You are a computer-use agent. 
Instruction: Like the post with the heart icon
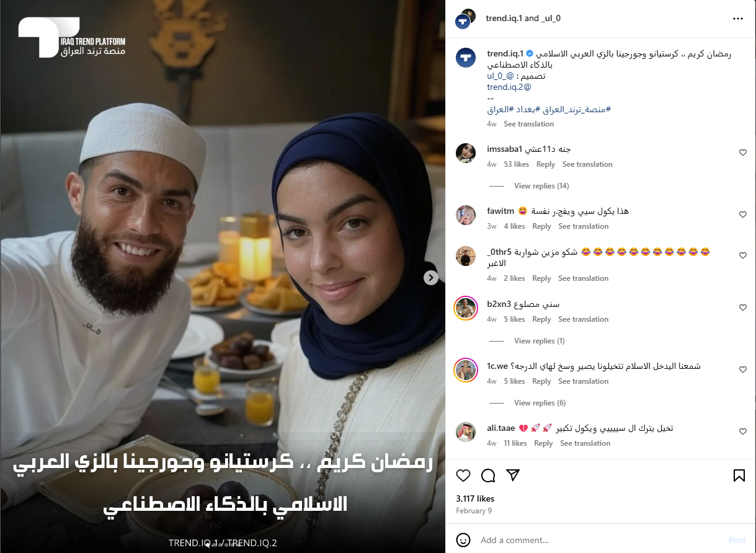(x=463, y=476)
